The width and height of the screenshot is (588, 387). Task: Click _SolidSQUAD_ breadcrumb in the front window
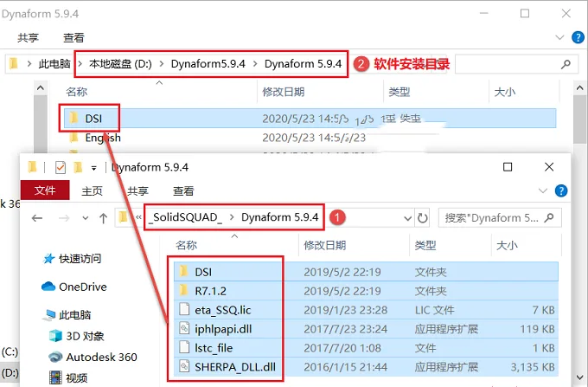(x=185, y=217)
